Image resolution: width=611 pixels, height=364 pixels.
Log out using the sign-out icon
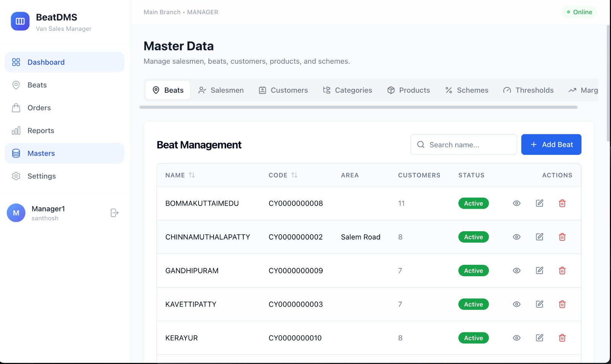click(114, 213)
